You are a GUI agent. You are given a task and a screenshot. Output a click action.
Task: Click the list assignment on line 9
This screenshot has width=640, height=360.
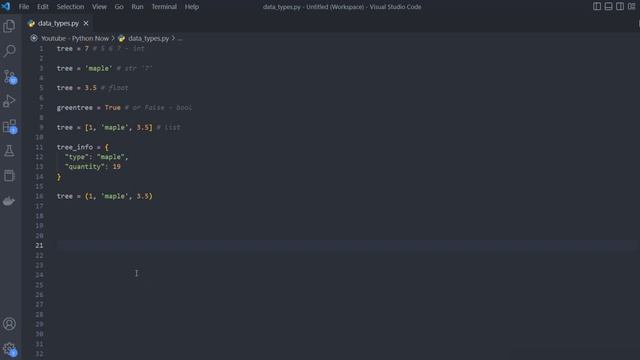pyautogui.click(x=118, y=127)
